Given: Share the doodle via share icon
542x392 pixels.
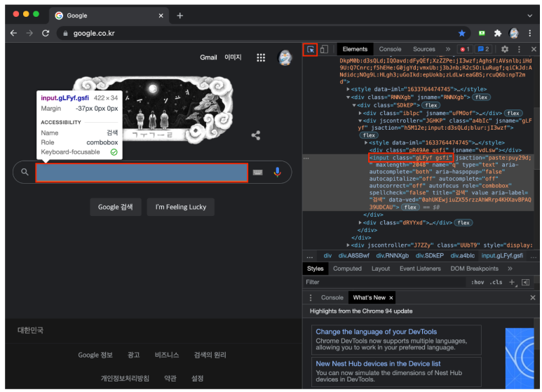Looking at the screenshot, I should pos(256,135).
